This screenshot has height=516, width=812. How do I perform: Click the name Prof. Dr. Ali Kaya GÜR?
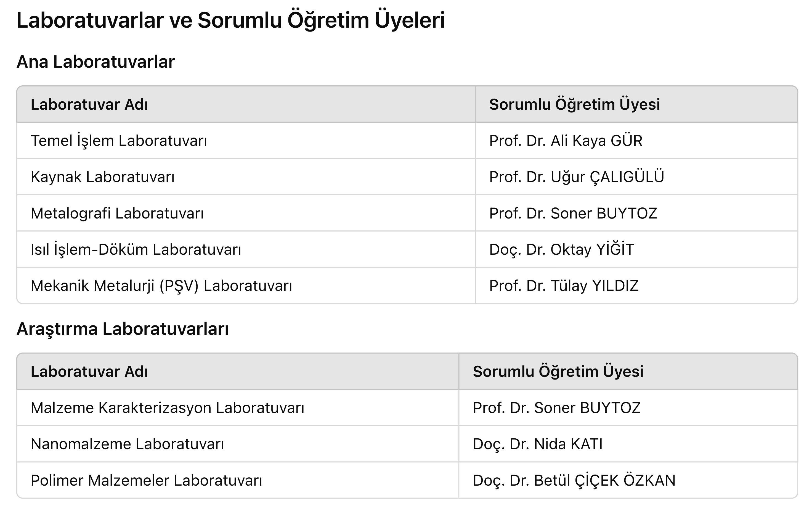pos(566,140)
